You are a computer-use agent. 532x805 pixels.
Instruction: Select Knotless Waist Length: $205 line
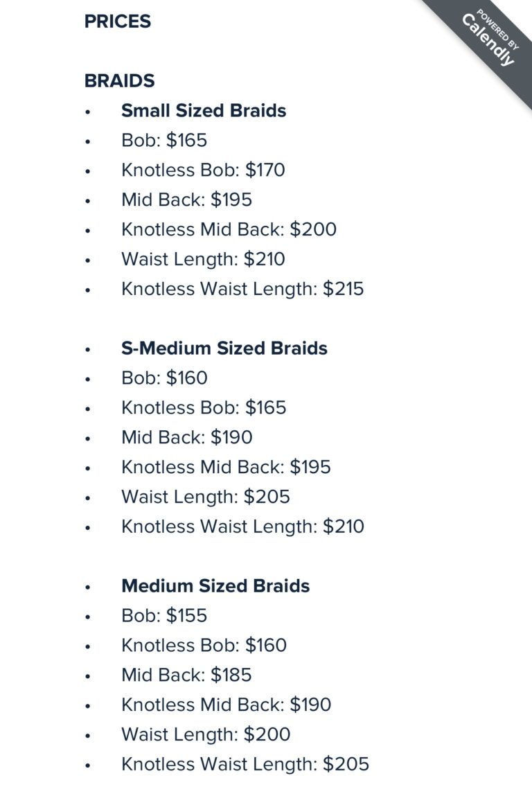245,765
